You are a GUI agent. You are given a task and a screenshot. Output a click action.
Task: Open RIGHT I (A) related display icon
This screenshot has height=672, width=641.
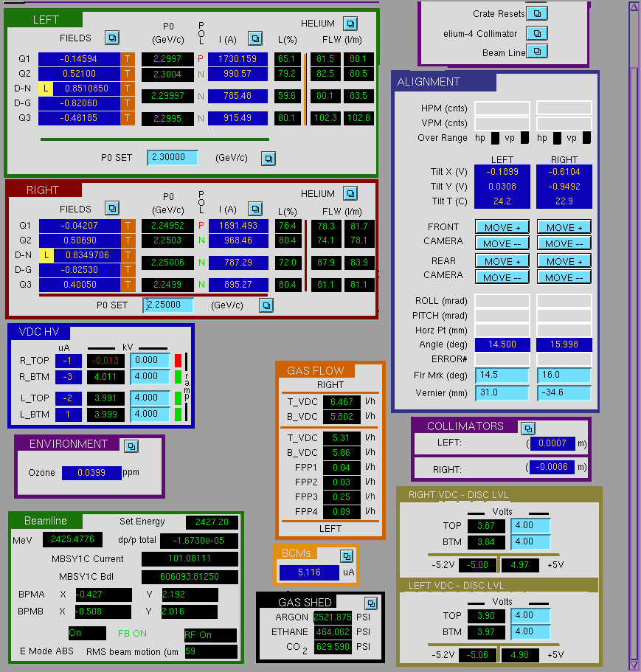tap(255, 209)
